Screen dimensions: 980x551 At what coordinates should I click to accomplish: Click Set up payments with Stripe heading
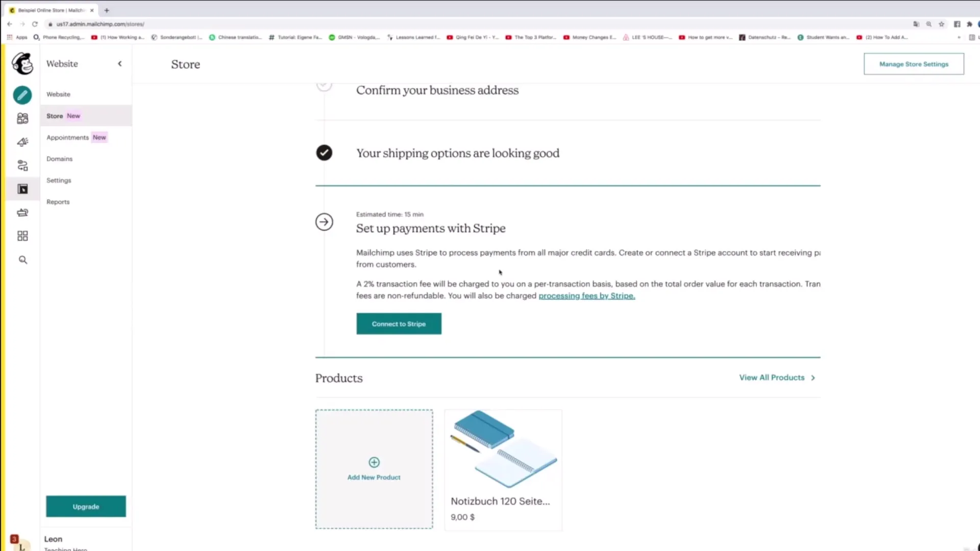pos(431,229)
